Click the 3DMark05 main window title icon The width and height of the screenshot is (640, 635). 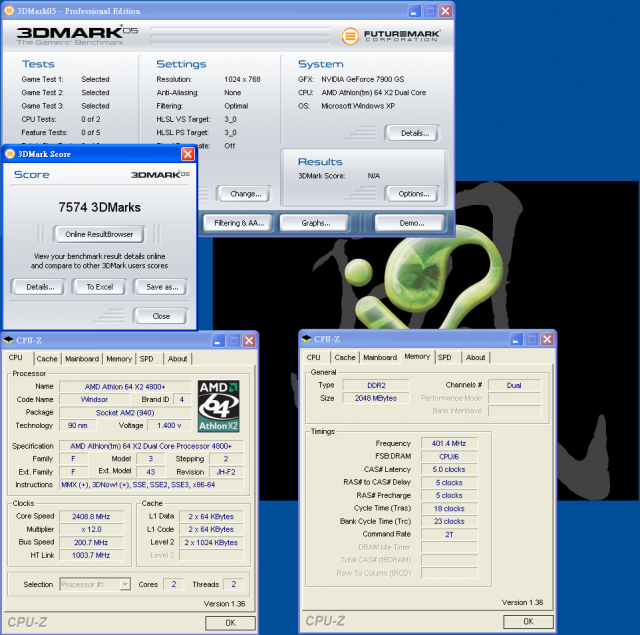[9, 11]
